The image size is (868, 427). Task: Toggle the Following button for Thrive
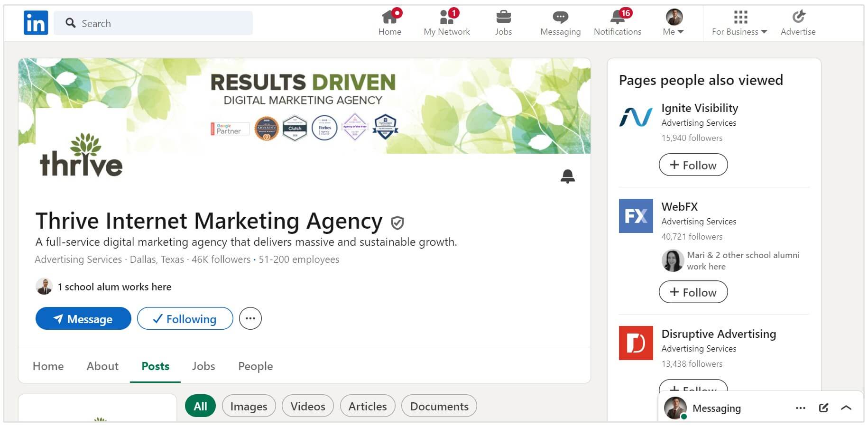click(x=185, y=318)
